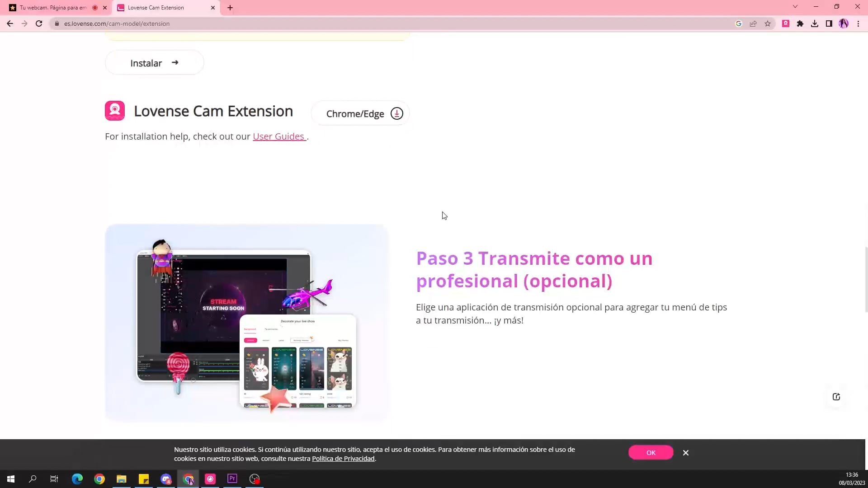Click the Lovense Cam Extension pink logo

[115, 111]
